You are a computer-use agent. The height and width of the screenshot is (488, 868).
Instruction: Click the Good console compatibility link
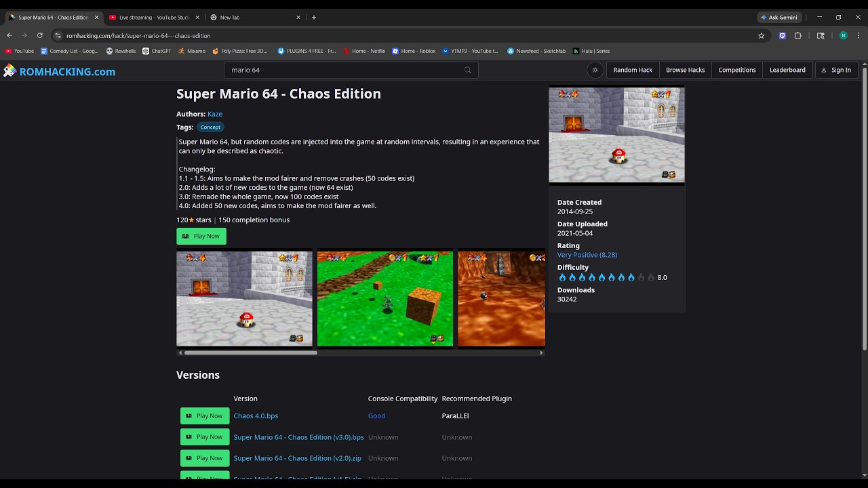(x=376, y=416)
